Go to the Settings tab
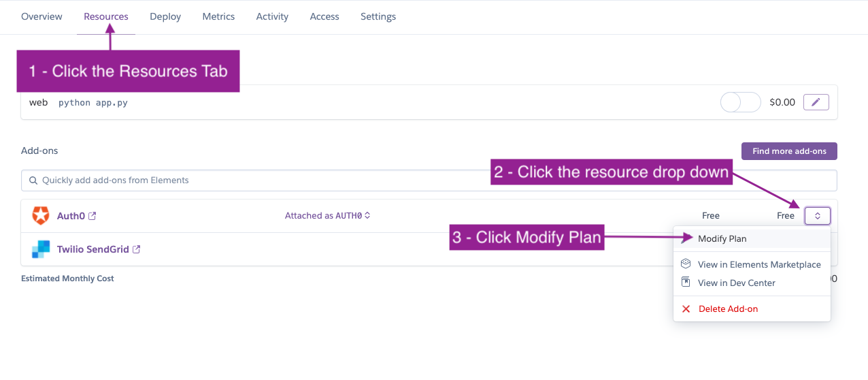The width and height of the screenshot is (868, 380). point(378,16)
